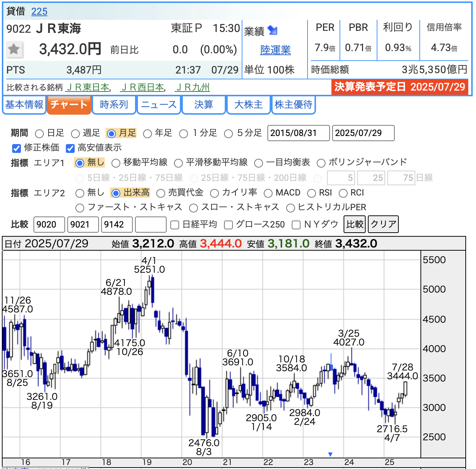Select 無し in indicator area 1
The image size is (476, 469).
tap(79, 163)
